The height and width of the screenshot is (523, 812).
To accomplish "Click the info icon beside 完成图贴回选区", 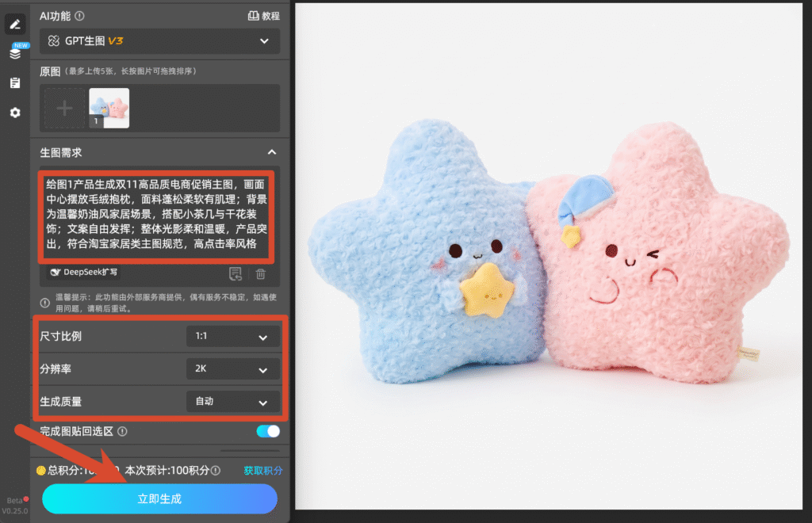I will click(x=122, y=431).
